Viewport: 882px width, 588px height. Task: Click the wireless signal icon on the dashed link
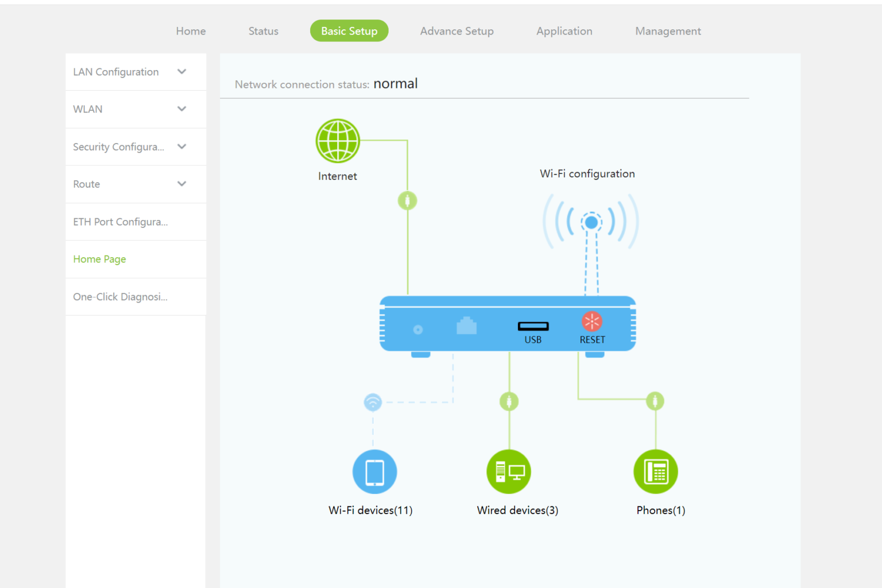[x=373, y=403]
